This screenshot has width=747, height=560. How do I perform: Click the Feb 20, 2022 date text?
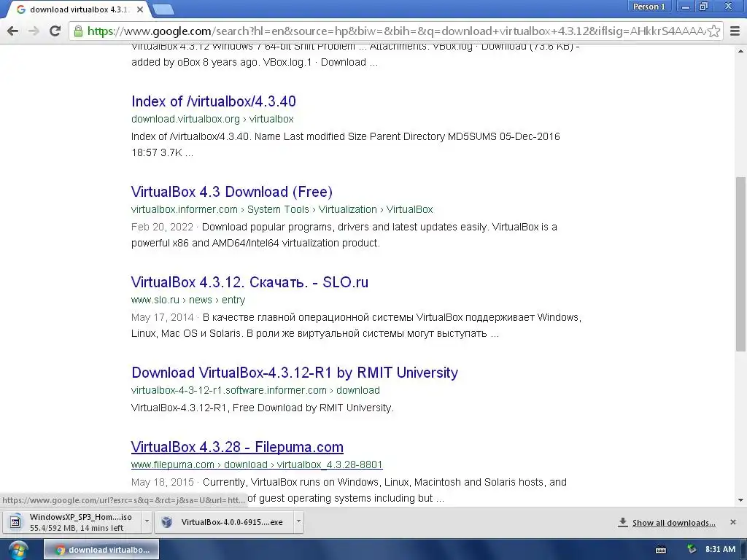(x=163, y=227)
